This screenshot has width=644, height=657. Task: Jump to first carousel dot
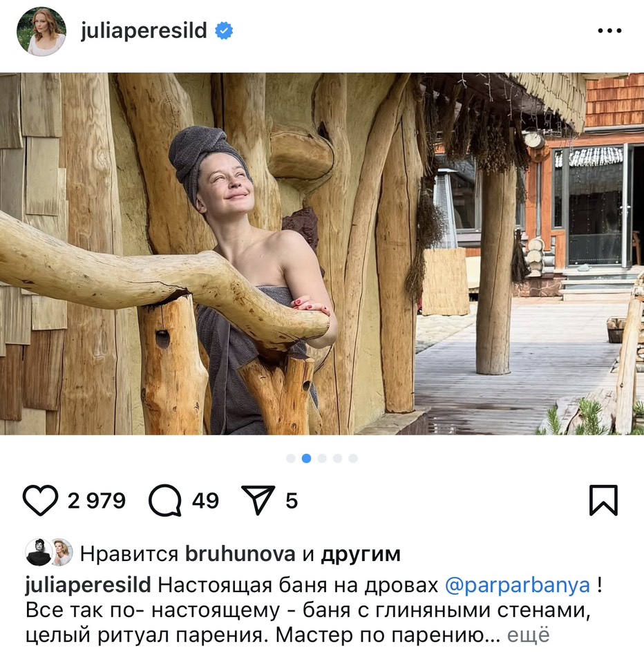[291, 458]
